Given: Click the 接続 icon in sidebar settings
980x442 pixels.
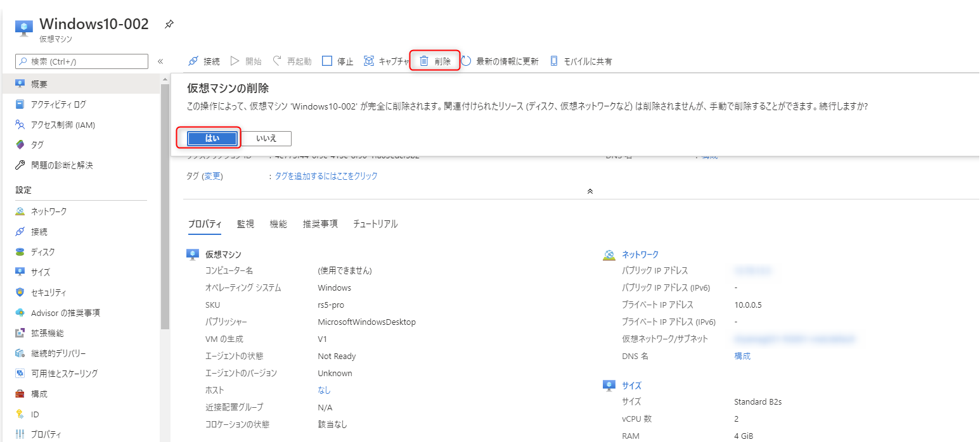Looking at the screenshot, I should [x=20, y=232].
